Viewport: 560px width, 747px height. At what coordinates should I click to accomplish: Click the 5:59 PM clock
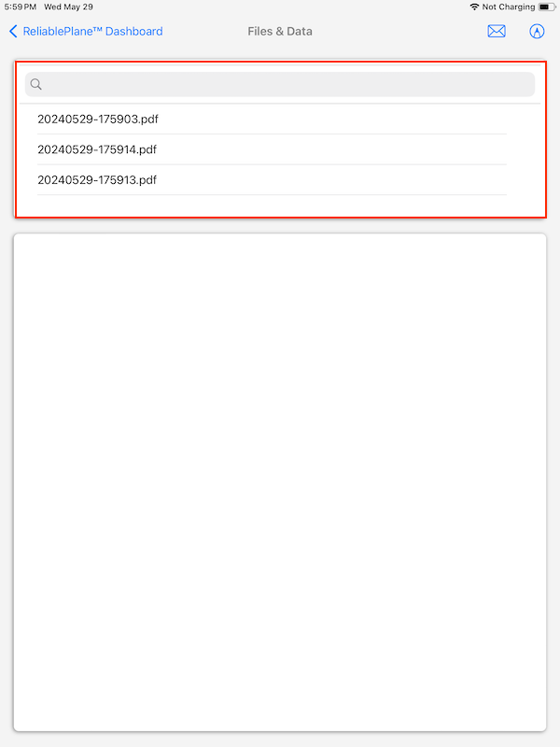(21, 7)
